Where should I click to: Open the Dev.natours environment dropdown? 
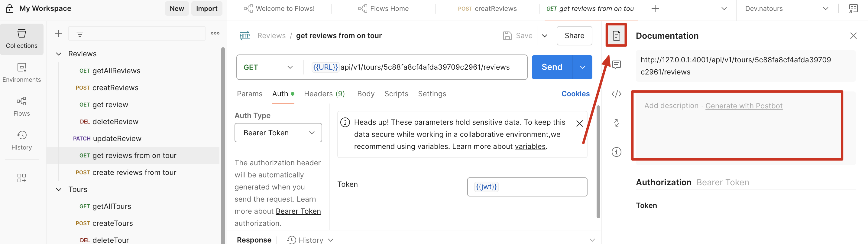(786, 9)
